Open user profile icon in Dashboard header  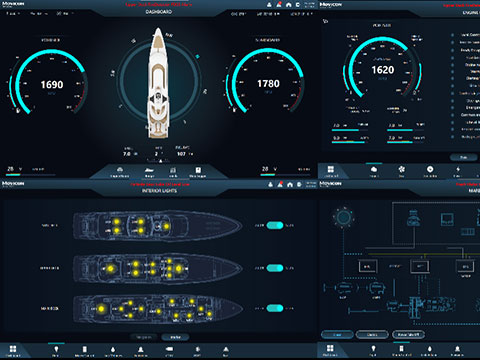269,5
